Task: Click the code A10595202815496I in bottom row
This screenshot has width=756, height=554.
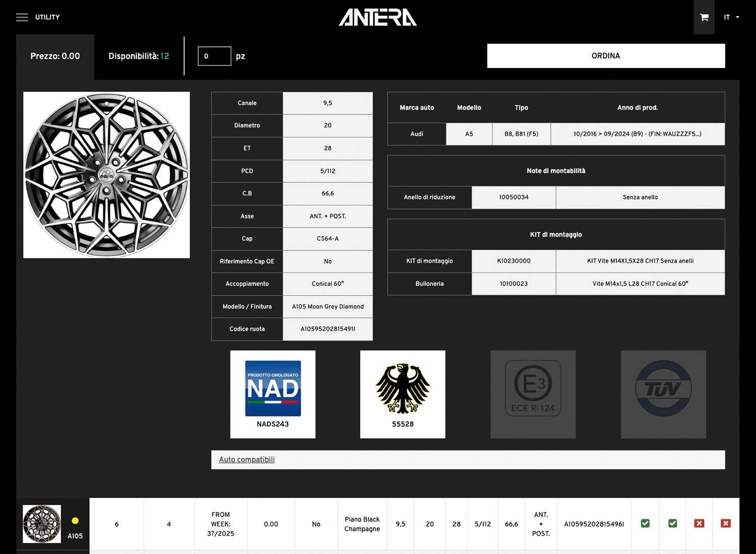Action: click(594, 524)
